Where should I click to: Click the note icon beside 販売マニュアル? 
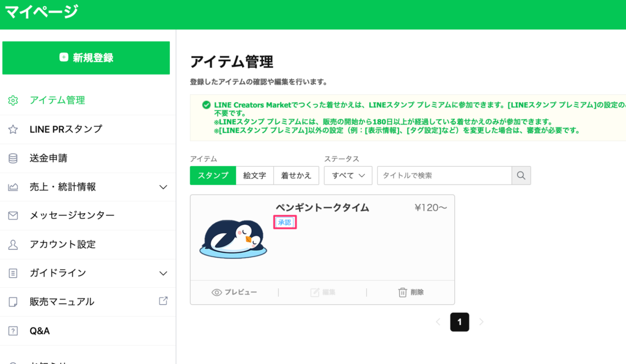tap(13, 302)
